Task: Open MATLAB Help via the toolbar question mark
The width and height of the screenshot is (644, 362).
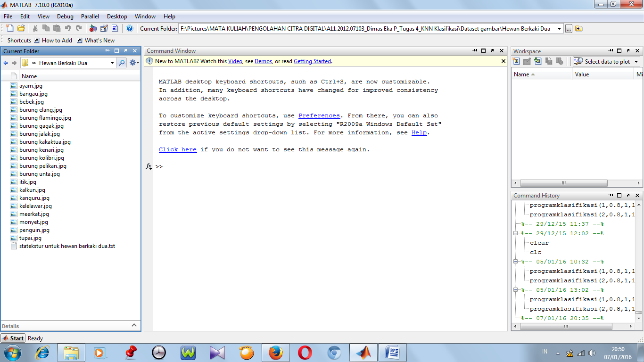Action: (x=130, y=28)
